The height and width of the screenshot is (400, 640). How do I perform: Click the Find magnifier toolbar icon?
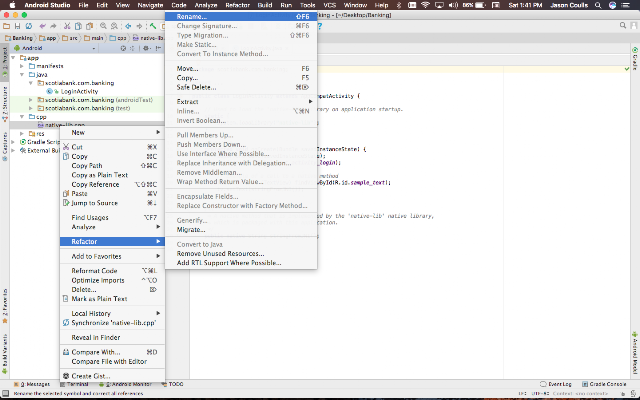[x=103, y=26]
